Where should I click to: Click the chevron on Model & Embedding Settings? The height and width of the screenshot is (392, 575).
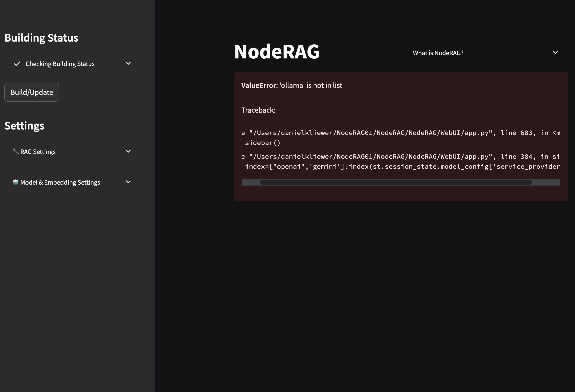click(x=128, y=182)
